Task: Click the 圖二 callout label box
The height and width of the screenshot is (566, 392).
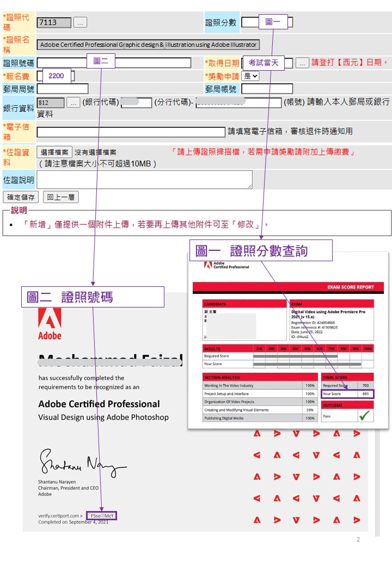Action: 101,61
